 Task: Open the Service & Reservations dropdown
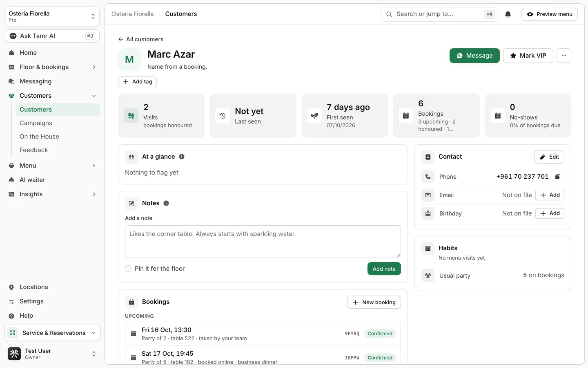point(52,333)
